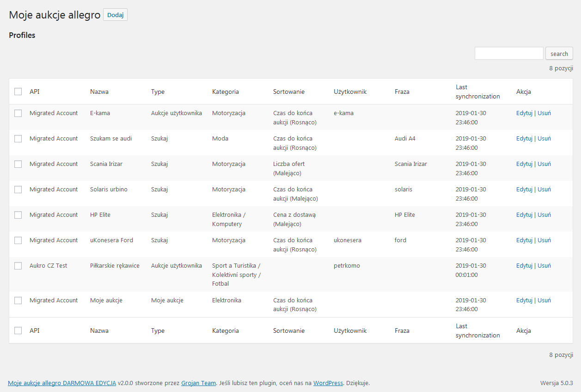Click Usuń for Szukam se audi
Viewport: 581px width, 392px height.
click(x=544, y=139)
